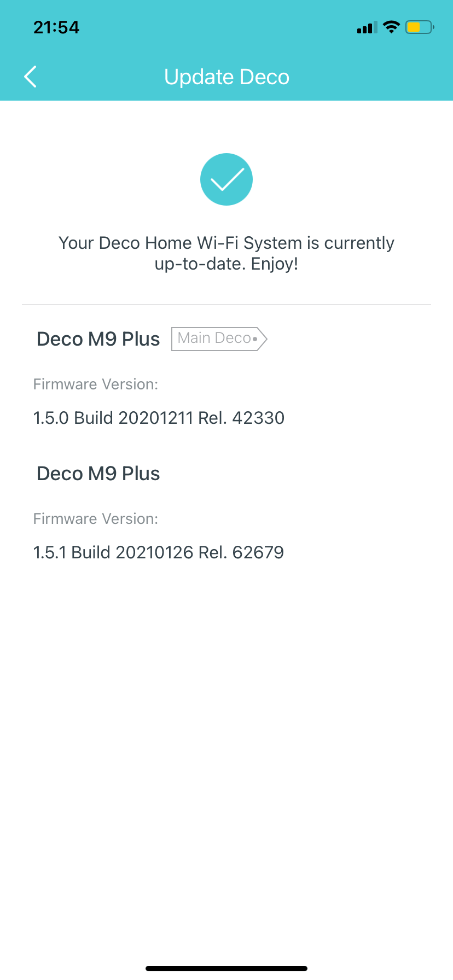Click the up-to-date status message
Screen dimensions: 453x980
[226, 253]
